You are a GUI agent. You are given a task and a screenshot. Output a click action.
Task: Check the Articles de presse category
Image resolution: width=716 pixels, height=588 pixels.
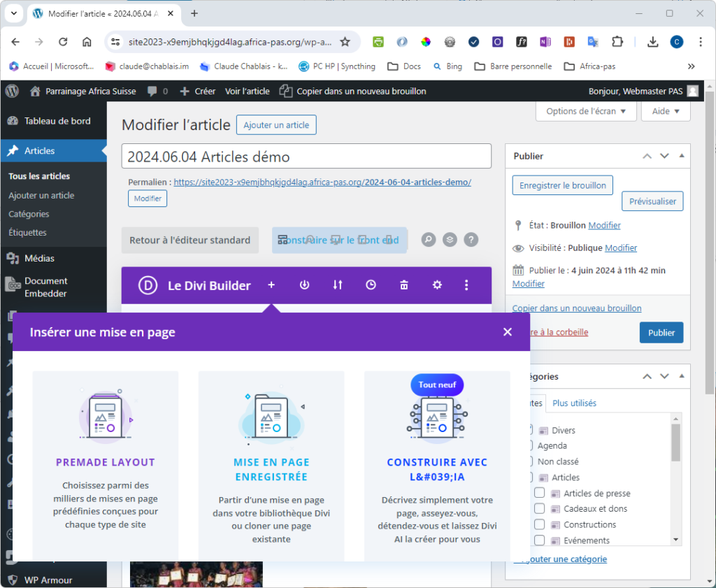coord(540,493)
